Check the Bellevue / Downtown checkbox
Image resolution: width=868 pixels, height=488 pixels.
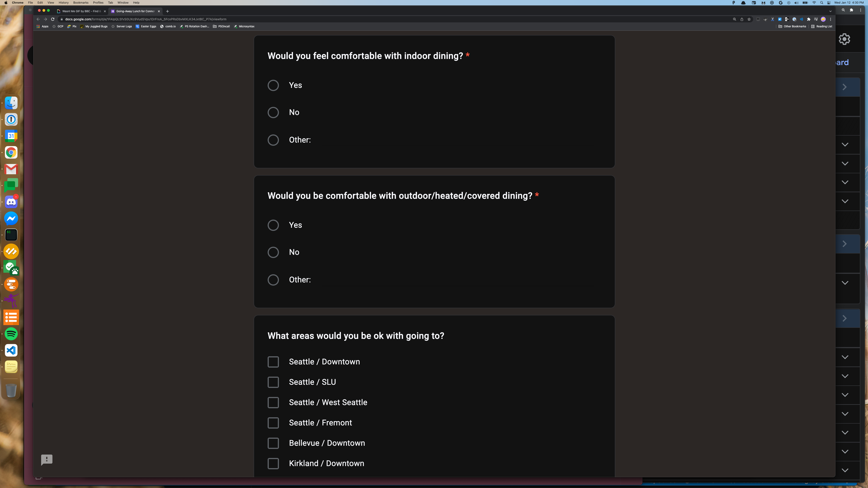tap(273, 443)
